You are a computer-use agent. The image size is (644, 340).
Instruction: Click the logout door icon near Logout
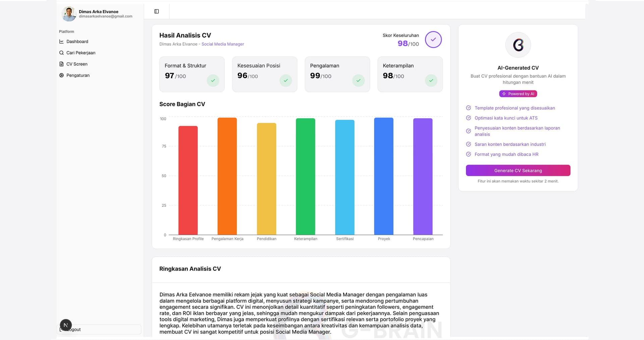[62, 329]
